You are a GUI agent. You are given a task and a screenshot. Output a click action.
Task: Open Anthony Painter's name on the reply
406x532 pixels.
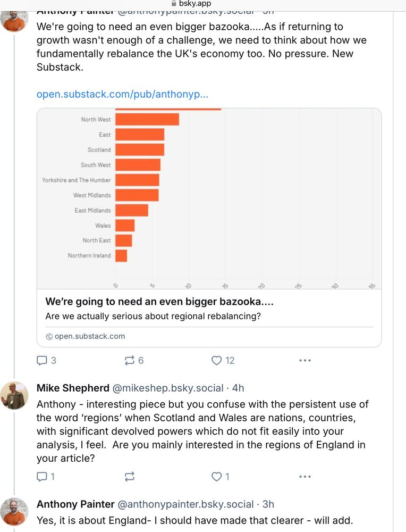tap(75, 504)
